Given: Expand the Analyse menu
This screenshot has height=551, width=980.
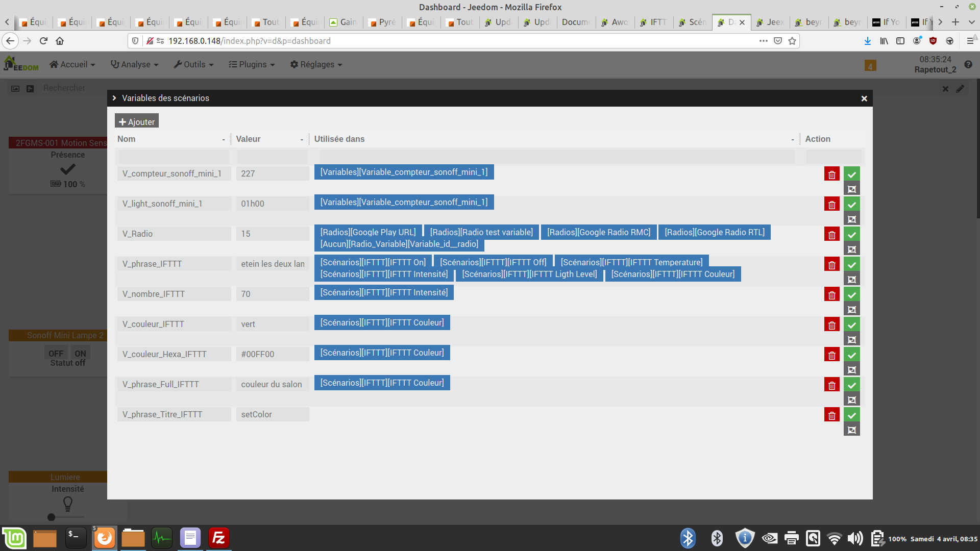Looking at the screenshot, I should click(135, 65).
